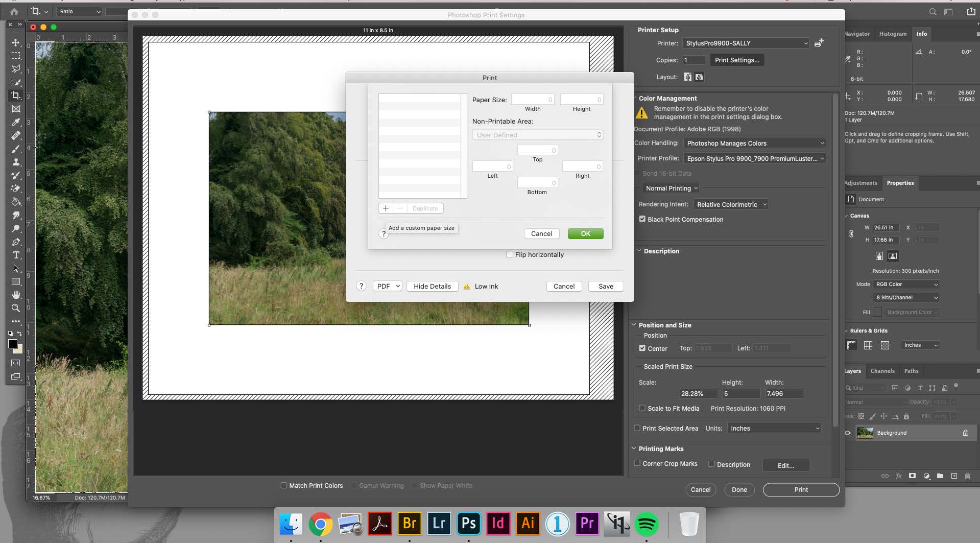The height and width of the screenshot is (543, 980).
Task: Select the Zoom tool
Action: point(16,308)
